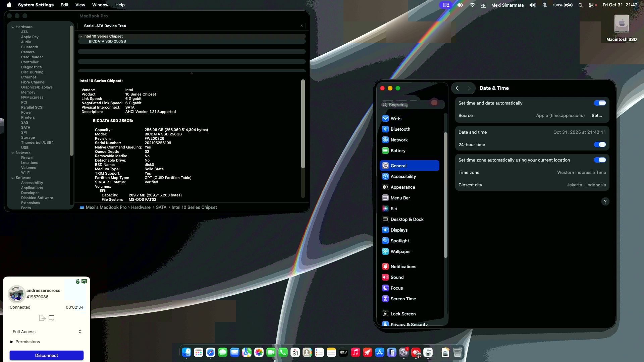Launch Safari from the Dock
644x362 pixels.
[211, 352]
